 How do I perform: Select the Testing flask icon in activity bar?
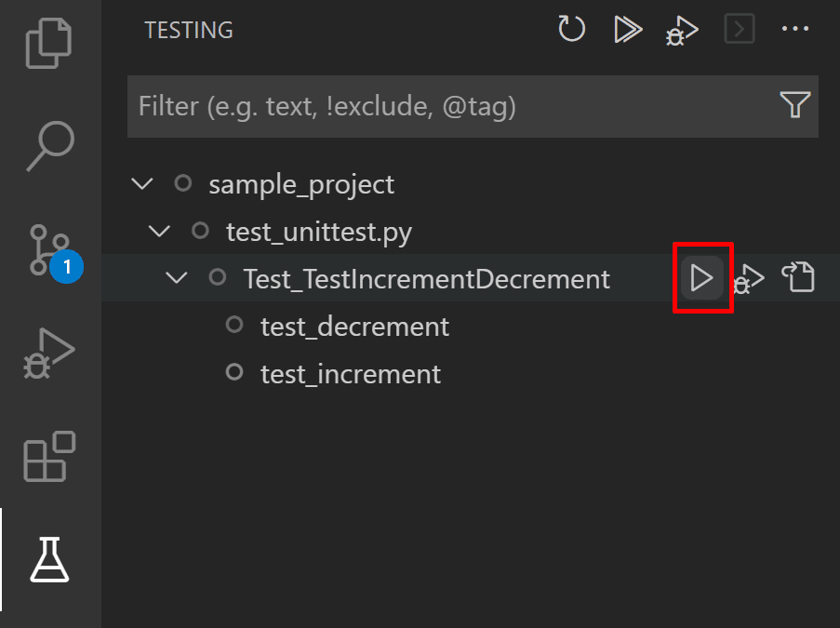coord(50,559)
